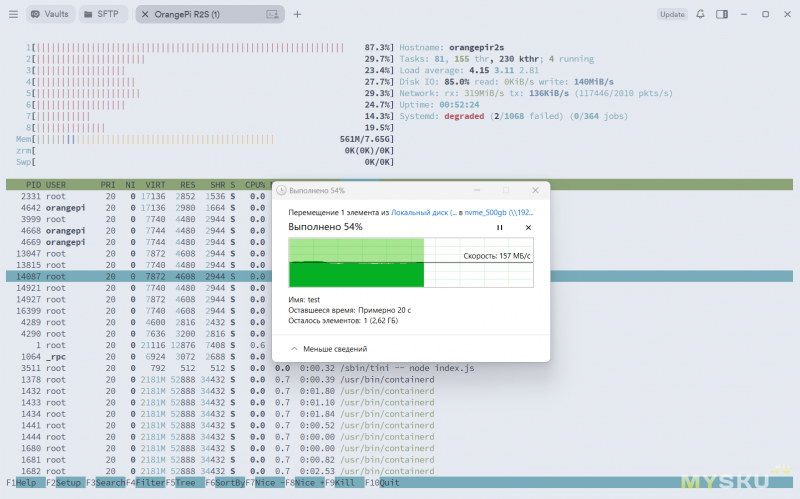
Task: Sort by the USER column header
Action: (56, 185)
